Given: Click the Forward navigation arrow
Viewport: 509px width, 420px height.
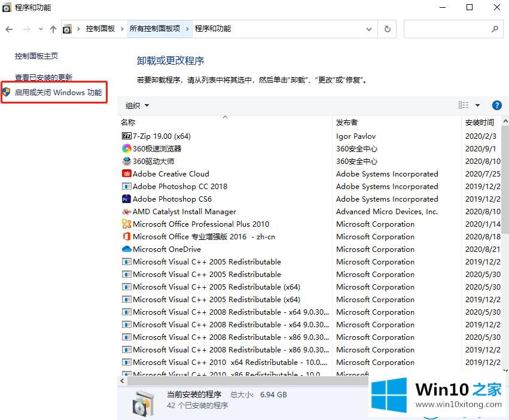Looking at the screenshot, I should (x=27, y=29).
